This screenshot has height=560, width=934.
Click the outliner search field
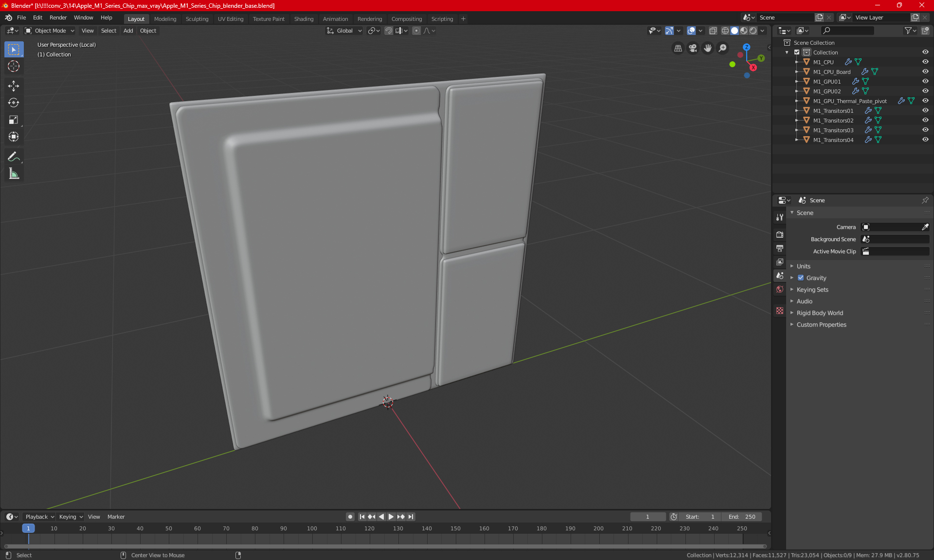(x=847, y=31)
